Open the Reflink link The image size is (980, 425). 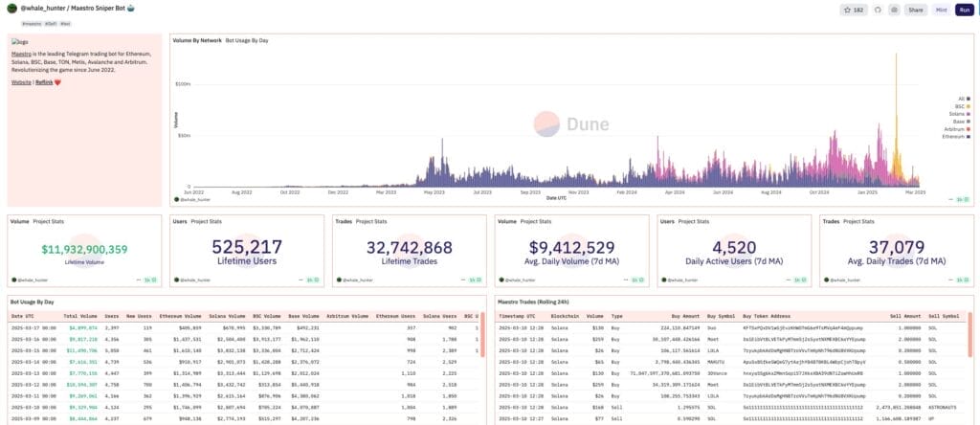pos(44,82)
